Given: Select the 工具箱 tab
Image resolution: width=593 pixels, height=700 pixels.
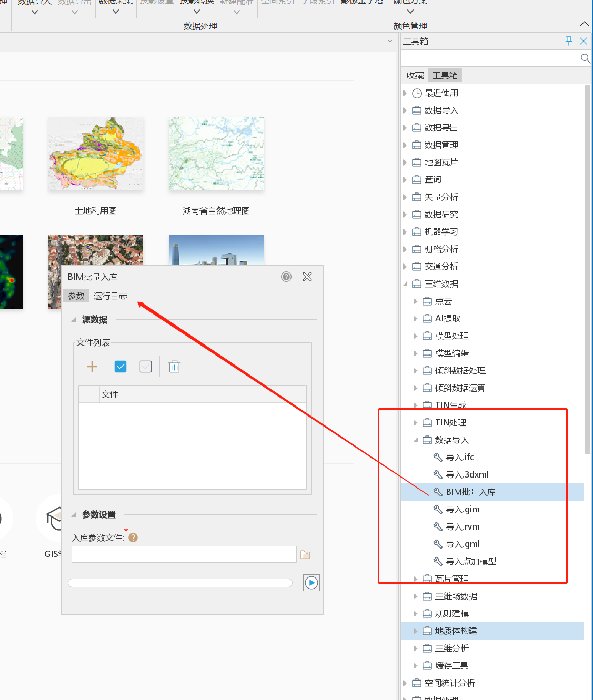Looking at the screenshot, I should pyautogui.click(x=445, y=76).
